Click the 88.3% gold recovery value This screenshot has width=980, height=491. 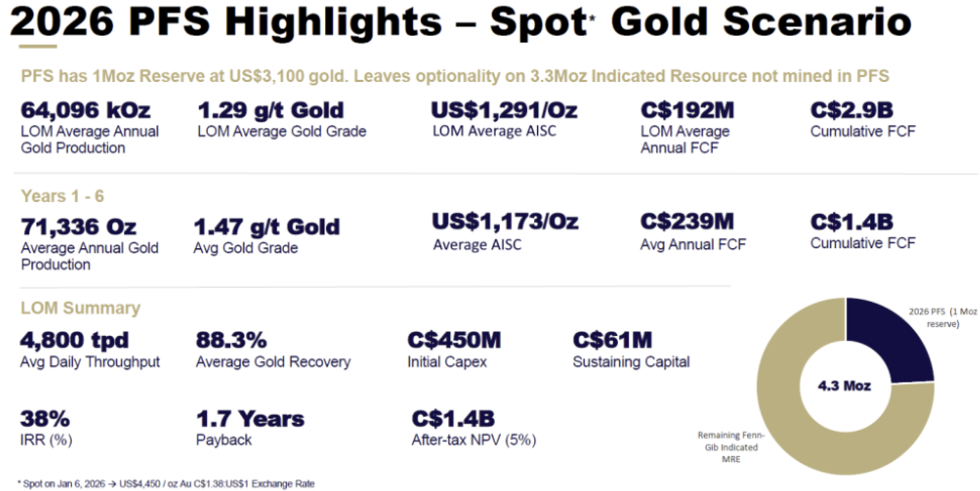[x=231, y=340]
